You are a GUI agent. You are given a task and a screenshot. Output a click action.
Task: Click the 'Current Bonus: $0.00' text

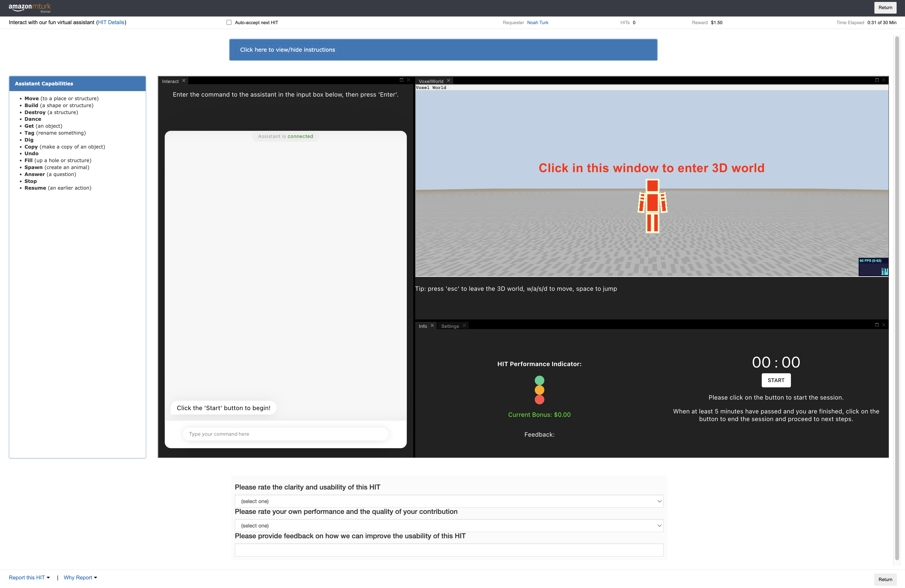coord(540,415)
